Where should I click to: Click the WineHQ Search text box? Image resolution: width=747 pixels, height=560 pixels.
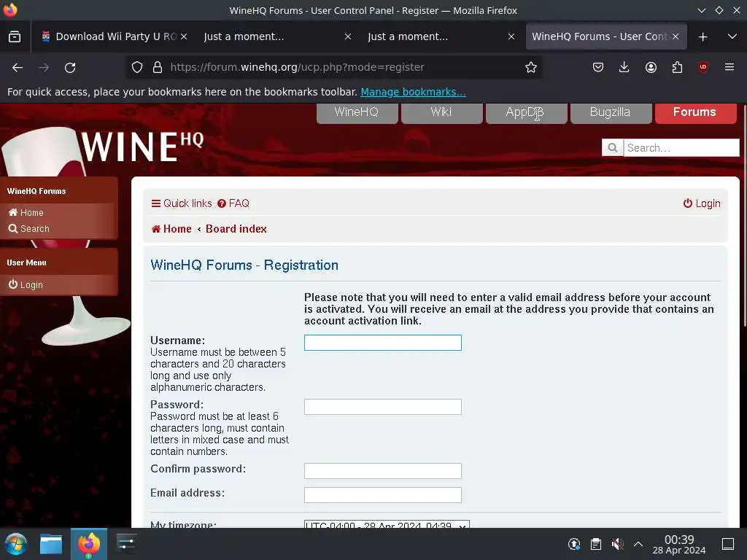point(681,147)
